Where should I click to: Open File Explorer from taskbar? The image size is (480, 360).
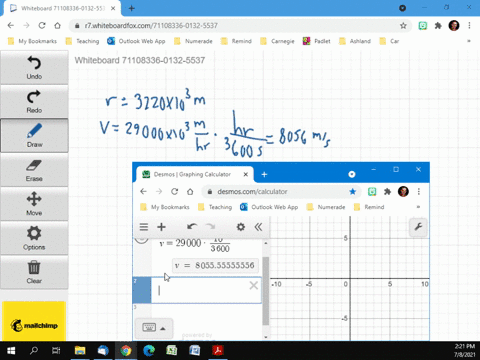tap(80, 351)
